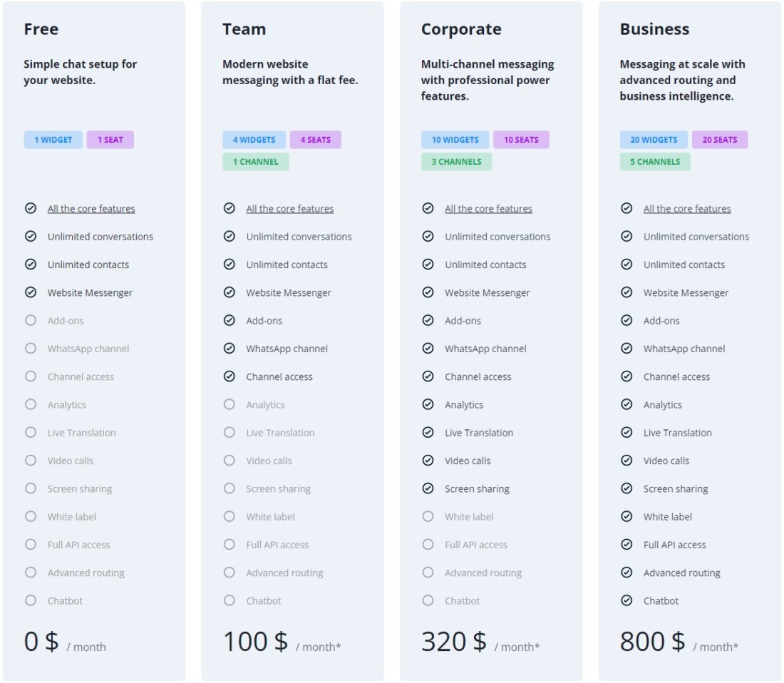Click the Team plan heading
This screenshot has height=683, width=784.
coord(243,29)
